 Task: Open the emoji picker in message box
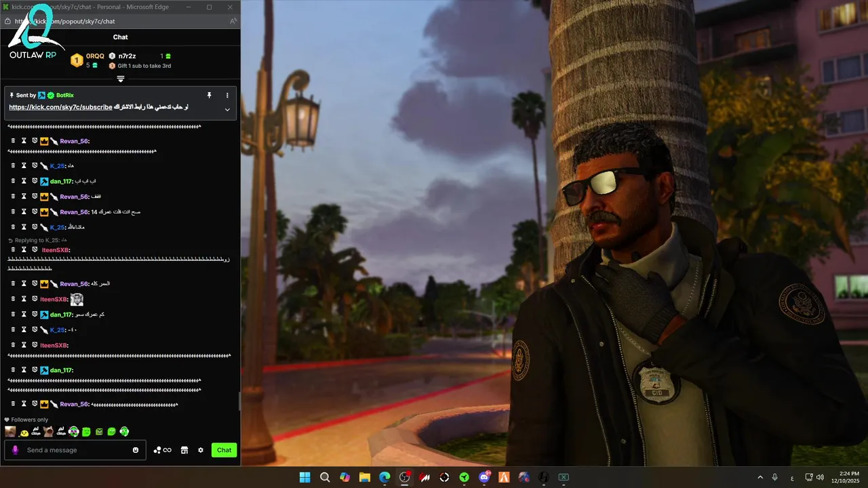[x=136, y=450]
